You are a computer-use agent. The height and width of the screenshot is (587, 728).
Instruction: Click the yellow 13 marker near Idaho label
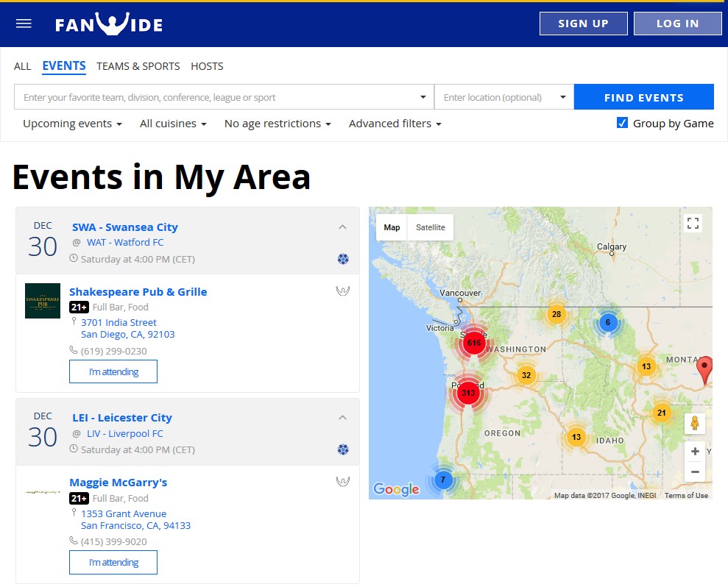click(576, 437)
